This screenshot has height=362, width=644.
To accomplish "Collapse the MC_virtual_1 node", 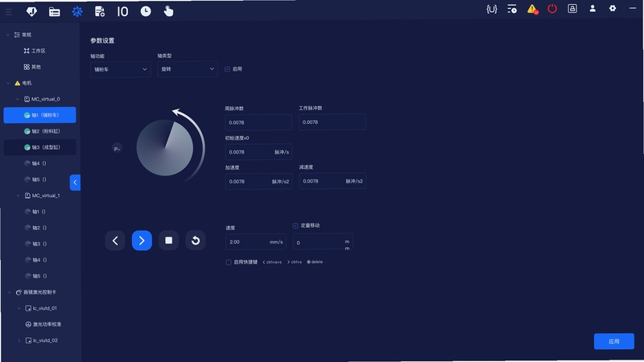I will tap(18, 195).
